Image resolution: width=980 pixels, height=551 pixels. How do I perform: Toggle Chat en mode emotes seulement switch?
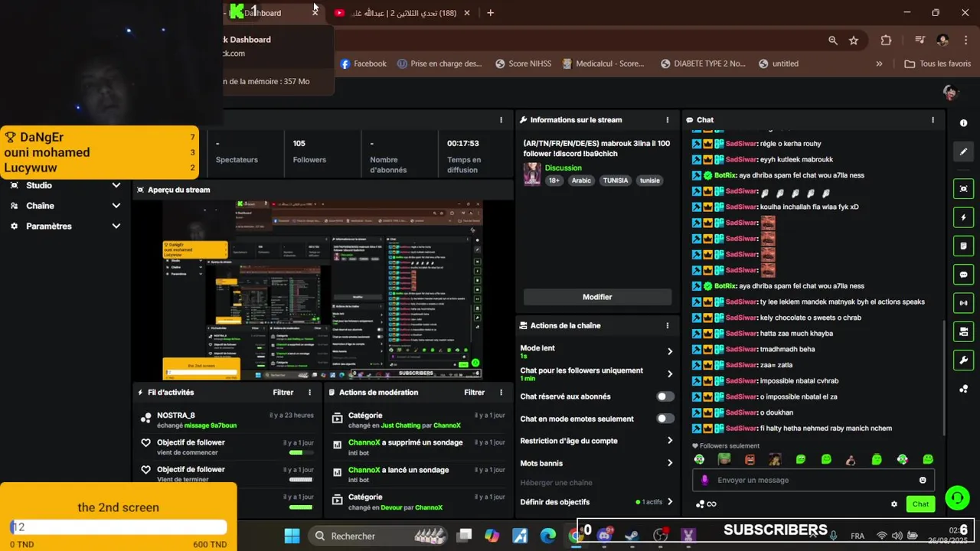pos(665,419)
